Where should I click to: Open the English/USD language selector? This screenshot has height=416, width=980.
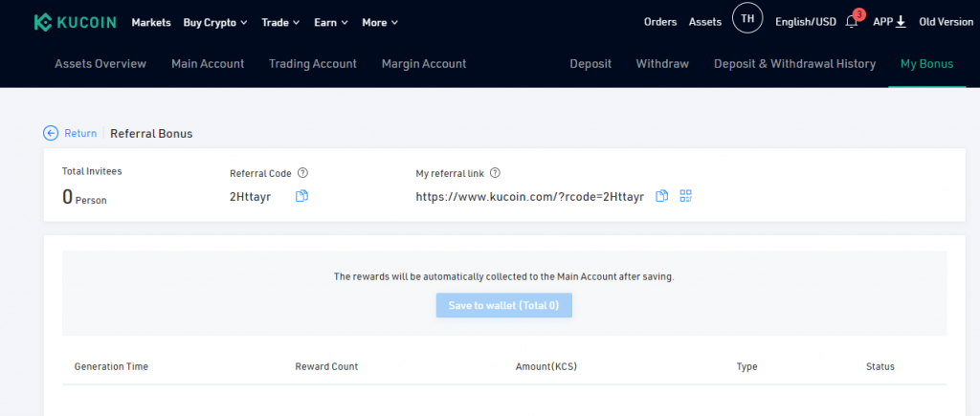click(806, 22)
